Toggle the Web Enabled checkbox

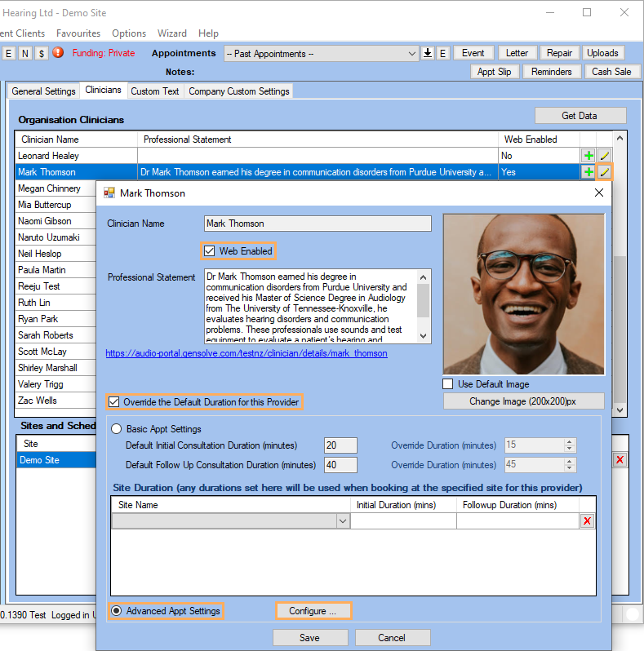[210, 251]
